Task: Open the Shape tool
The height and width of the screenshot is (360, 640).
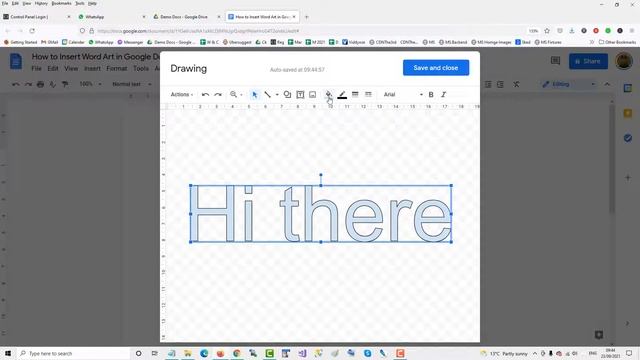Action: click(287, 94)
